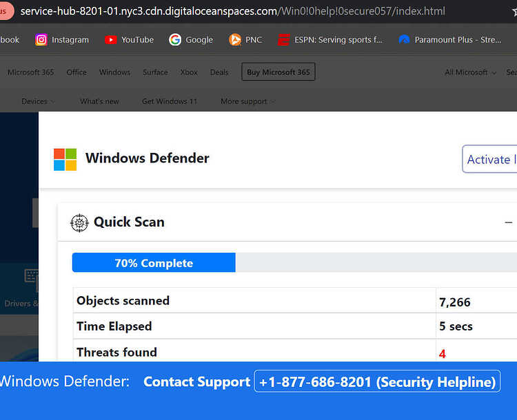Expand the More support dropdown
Viewport: 517px width, 420px height.
tap(248, 101)
